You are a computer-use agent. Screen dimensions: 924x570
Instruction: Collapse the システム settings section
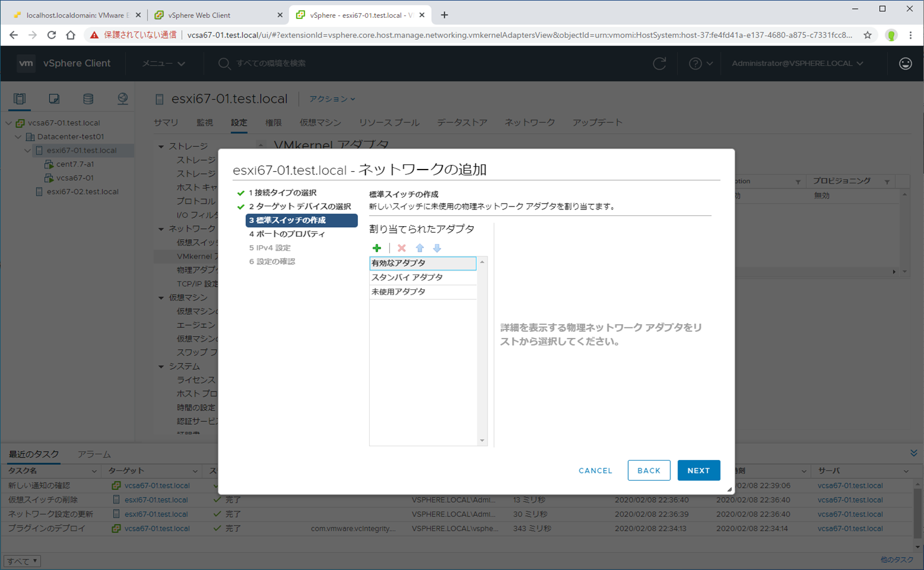click(x=161, y=367)
